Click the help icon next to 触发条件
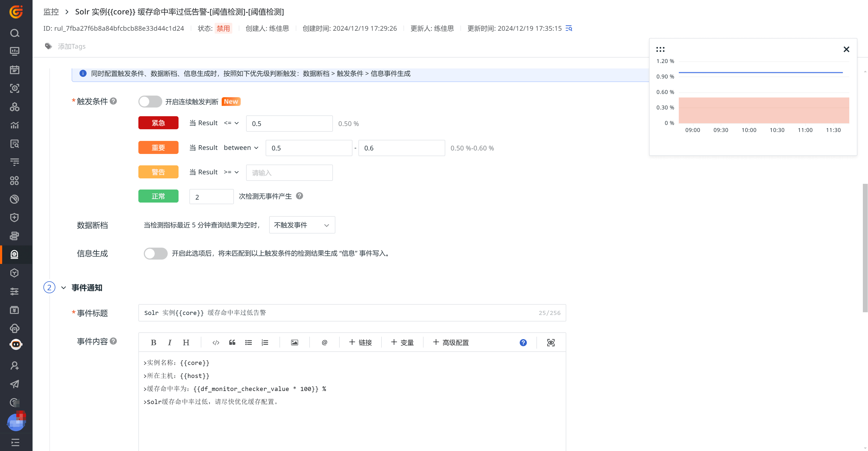 pos(114,101)
